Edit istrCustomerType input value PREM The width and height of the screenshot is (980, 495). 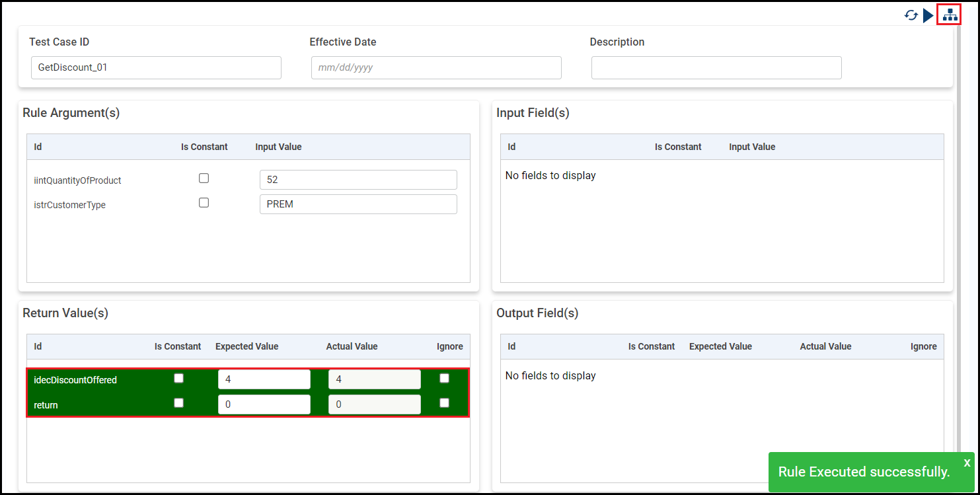358,204
